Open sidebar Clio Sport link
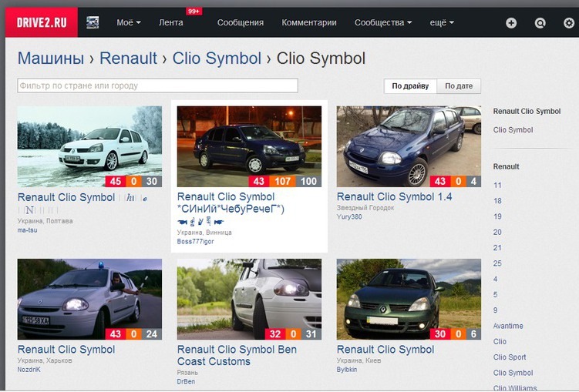The image size is (579, 392). click(510, 357)
